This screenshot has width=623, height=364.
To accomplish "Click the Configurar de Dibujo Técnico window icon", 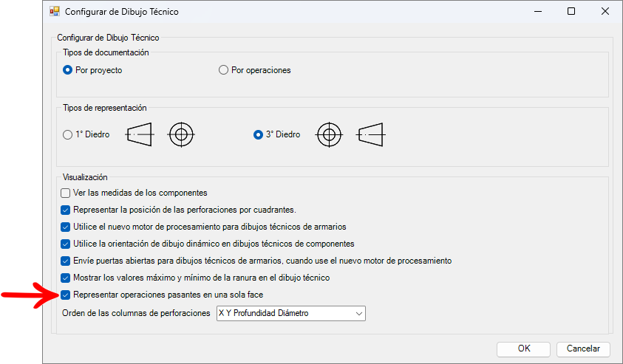I will click(x=55, y=11).
